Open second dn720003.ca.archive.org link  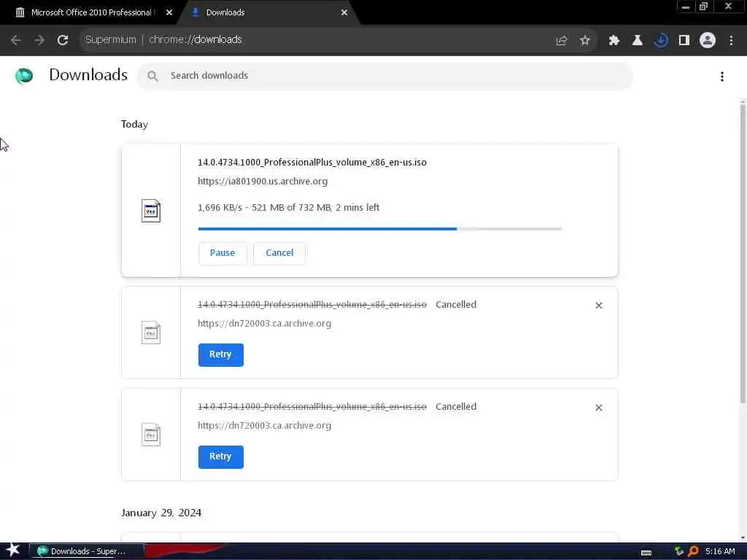point(264,426)
